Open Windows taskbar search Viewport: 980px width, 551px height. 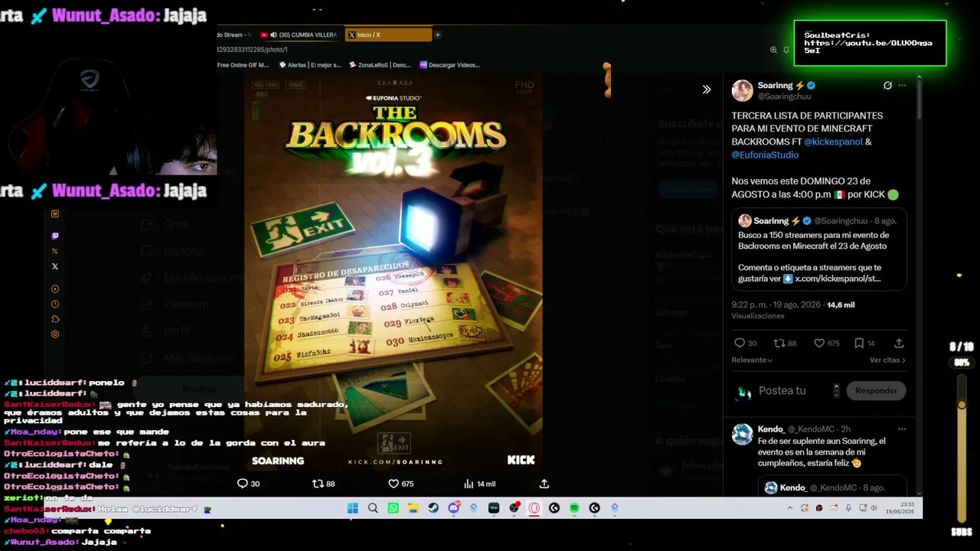point(373,508)
